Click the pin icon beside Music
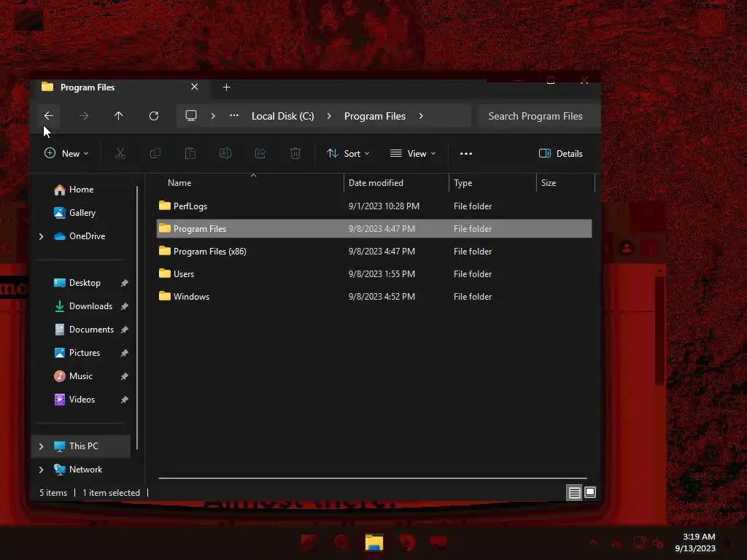 click(124, 376)
